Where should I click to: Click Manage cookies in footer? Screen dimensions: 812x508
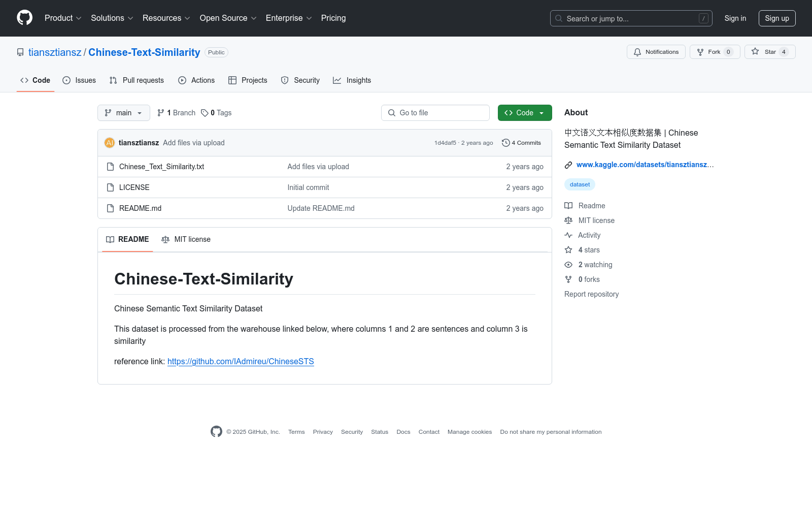coord(470,432)
